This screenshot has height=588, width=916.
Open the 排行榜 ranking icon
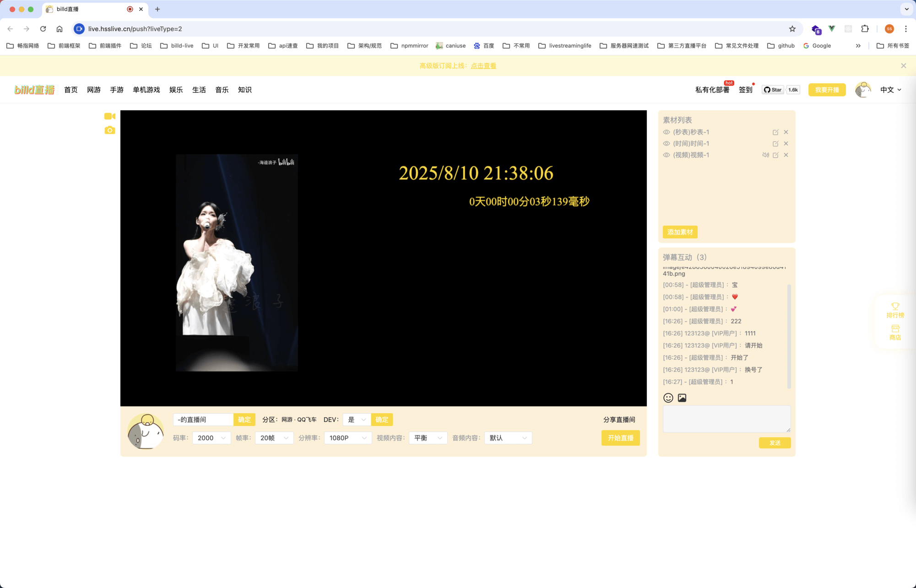pos(895,310)
